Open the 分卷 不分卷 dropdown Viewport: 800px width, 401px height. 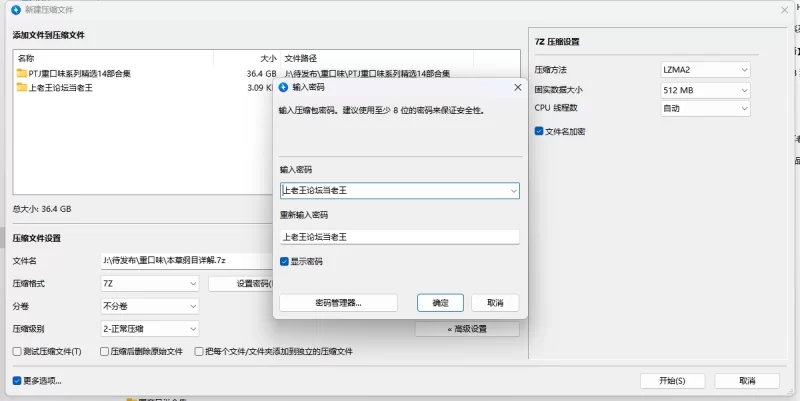[x=149, y=306]
